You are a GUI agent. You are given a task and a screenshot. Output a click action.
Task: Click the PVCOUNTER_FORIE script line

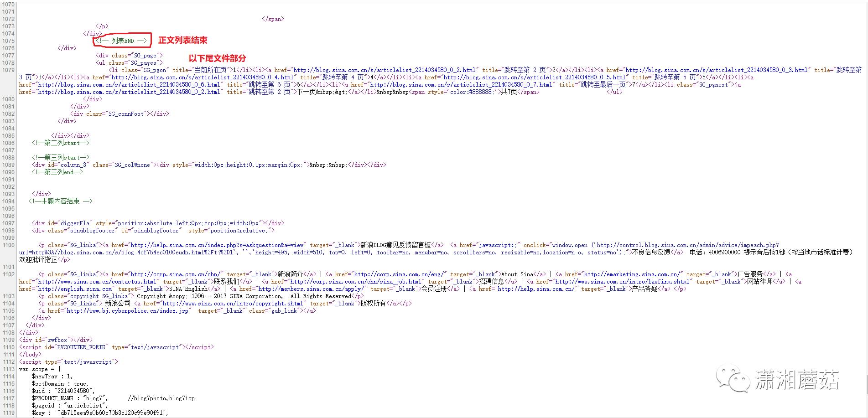click(x=116, y=347)
